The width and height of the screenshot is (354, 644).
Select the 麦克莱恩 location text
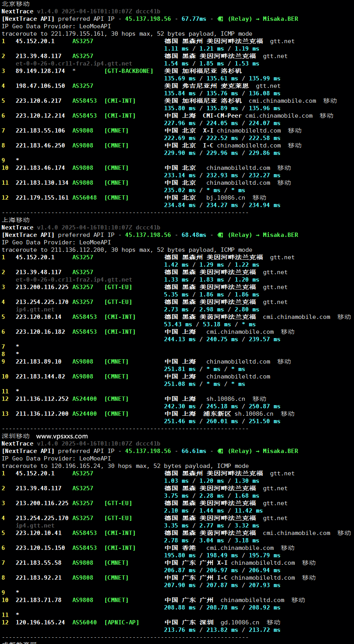pyautogui.click(x=235, y=86)
